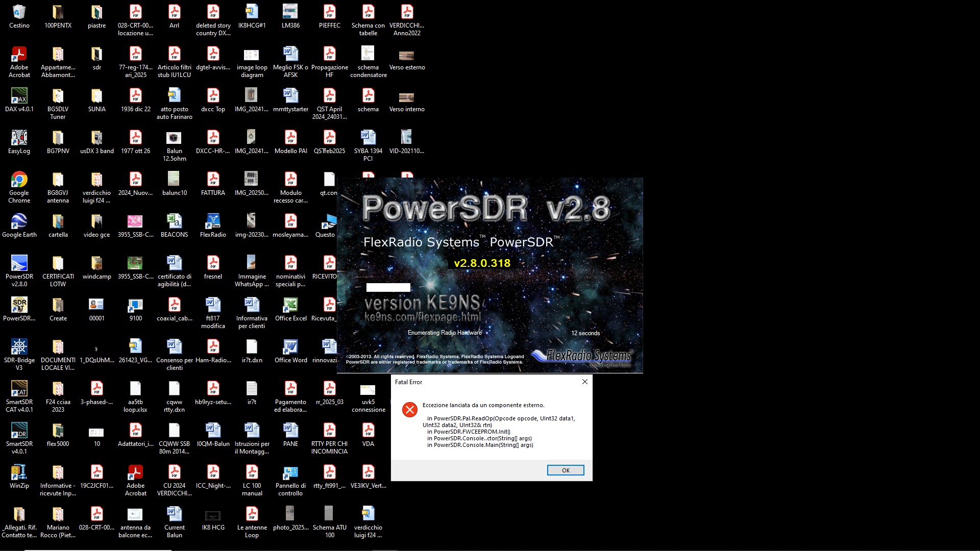Close the Fatal Error dialog window
The height and width of the screenshot is (551, 980).
(585, 382)
